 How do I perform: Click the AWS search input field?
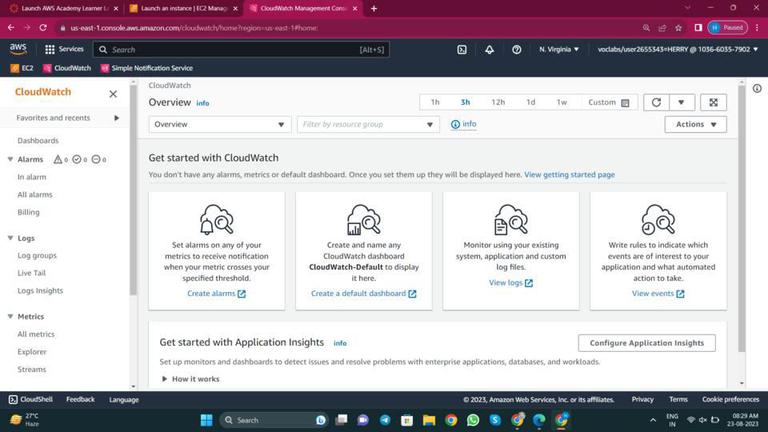241,49
